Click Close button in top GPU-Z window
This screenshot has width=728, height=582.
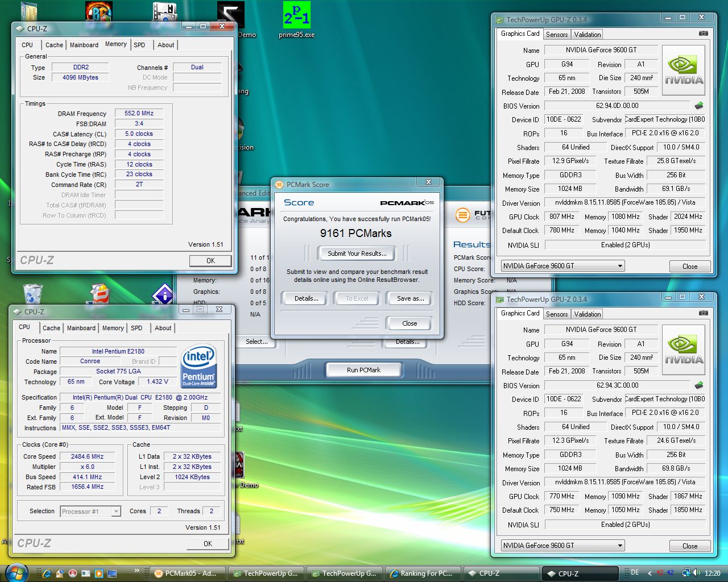[x=690, y=266]
